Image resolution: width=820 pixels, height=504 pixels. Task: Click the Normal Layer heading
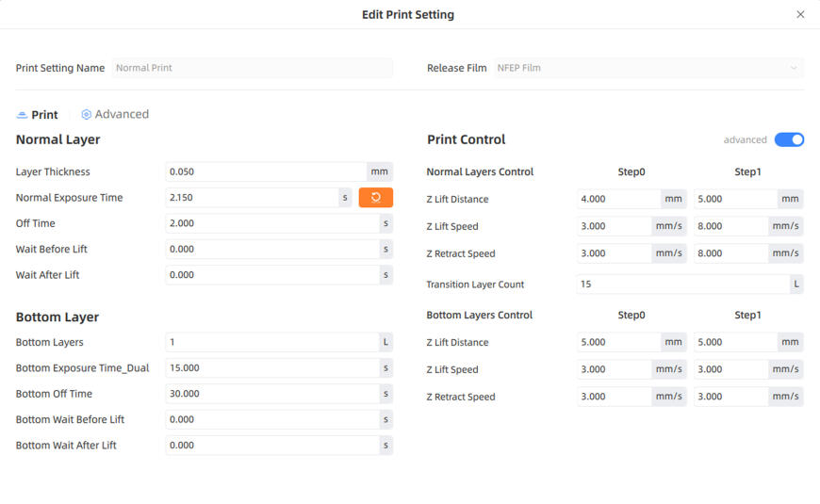coord(58,139)
